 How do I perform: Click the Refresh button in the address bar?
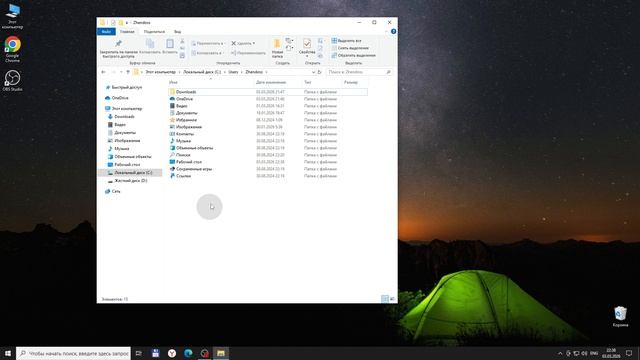(320, 72)
